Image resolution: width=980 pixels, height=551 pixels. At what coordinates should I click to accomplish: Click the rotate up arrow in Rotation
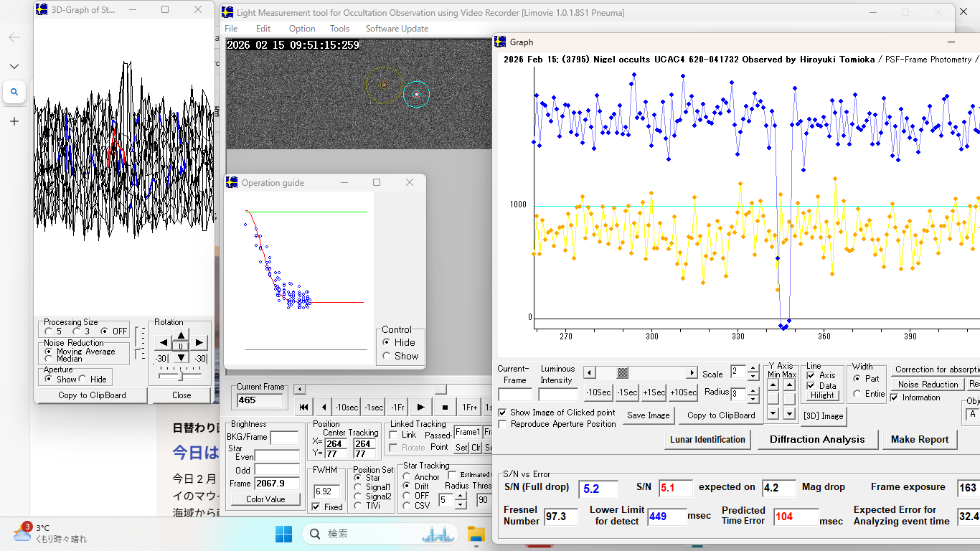(181, 335)
